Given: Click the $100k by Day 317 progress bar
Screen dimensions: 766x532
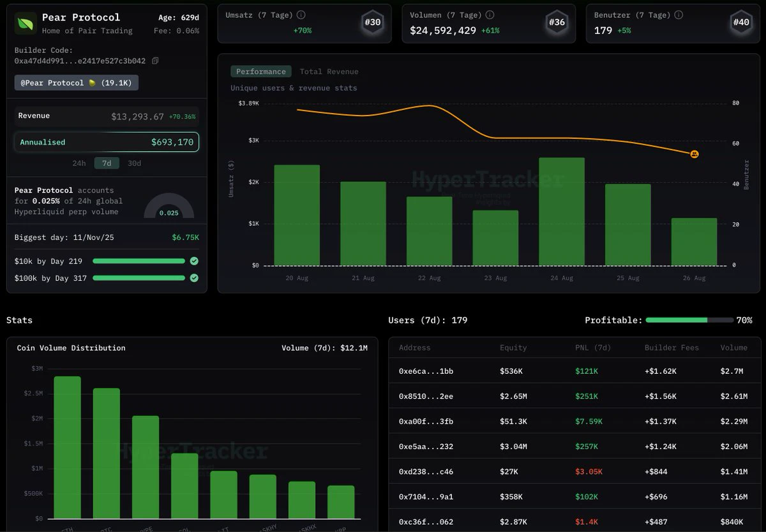Looking at the screenshot, I should (x=139, y=278).
